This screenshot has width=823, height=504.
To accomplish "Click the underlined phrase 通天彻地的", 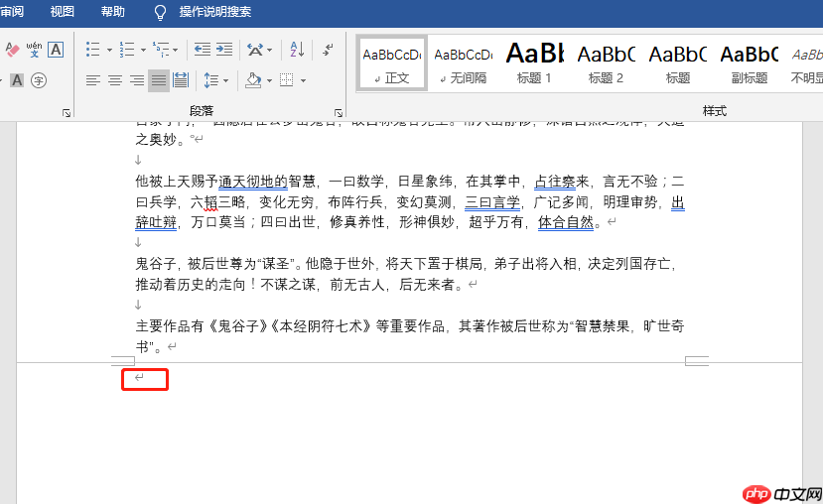I will pos(253,182).
